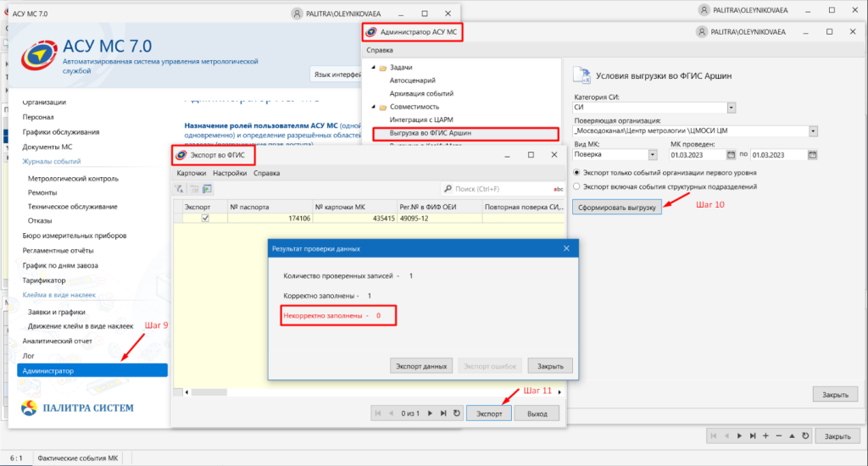Viewport: 868px width, 466px height.
Task: Open calendar for the start date field
Action: [x=731, y=155]
